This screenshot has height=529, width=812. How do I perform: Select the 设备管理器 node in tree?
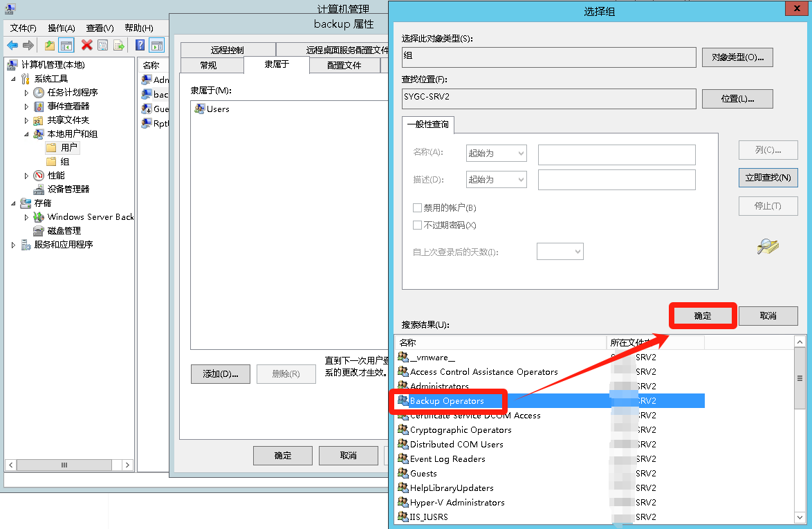point(68,189)
